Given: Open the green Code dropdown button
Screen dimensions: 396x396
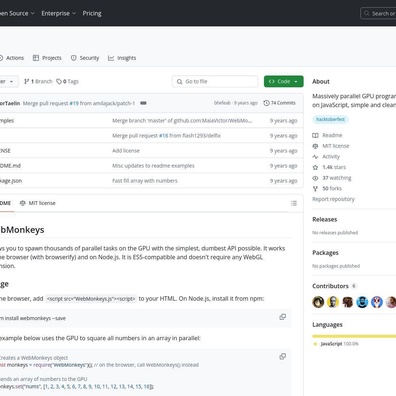Looking at the screenshot, I should [x=284, y=81].
